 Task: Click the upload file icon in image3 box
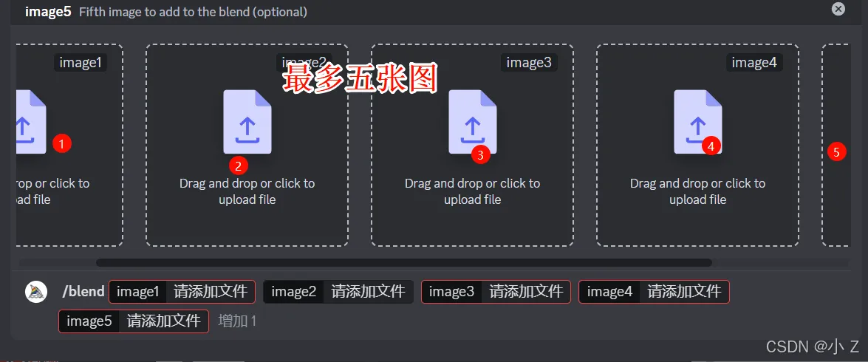click(473, 120)
